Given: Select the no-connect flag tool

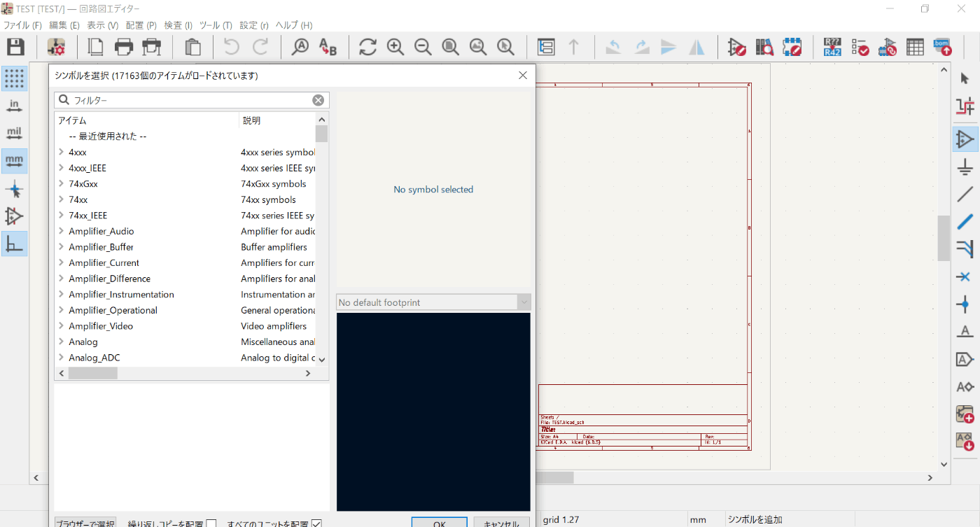Looking at the screenshot, I should coord(965,276).
